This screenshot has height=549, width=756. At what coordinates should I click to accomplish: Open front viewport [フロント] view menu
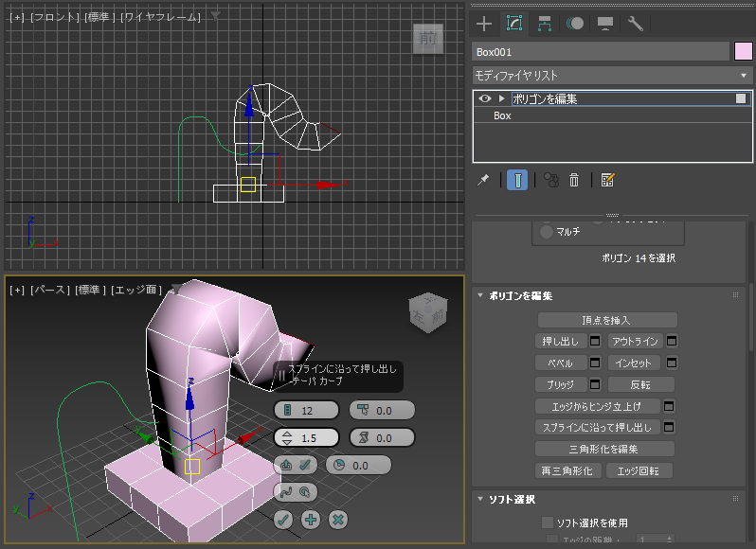tap(55, 17)
